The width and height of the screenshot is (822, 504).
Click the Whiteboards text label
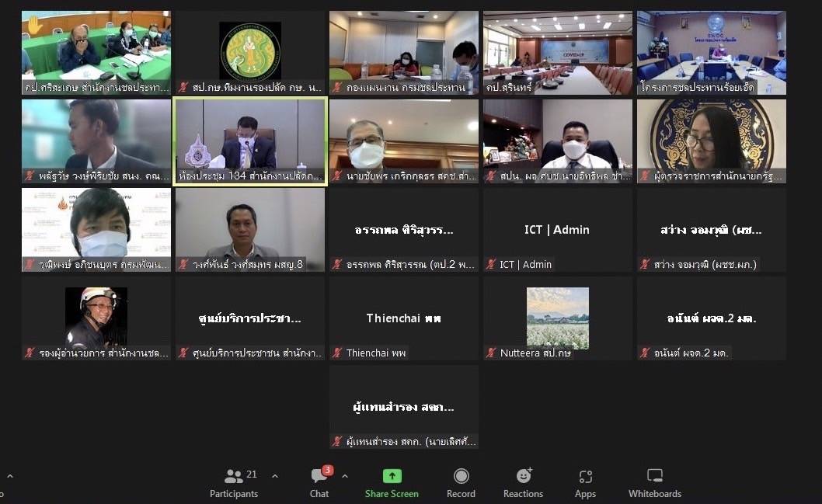click(x=655, y=494)
